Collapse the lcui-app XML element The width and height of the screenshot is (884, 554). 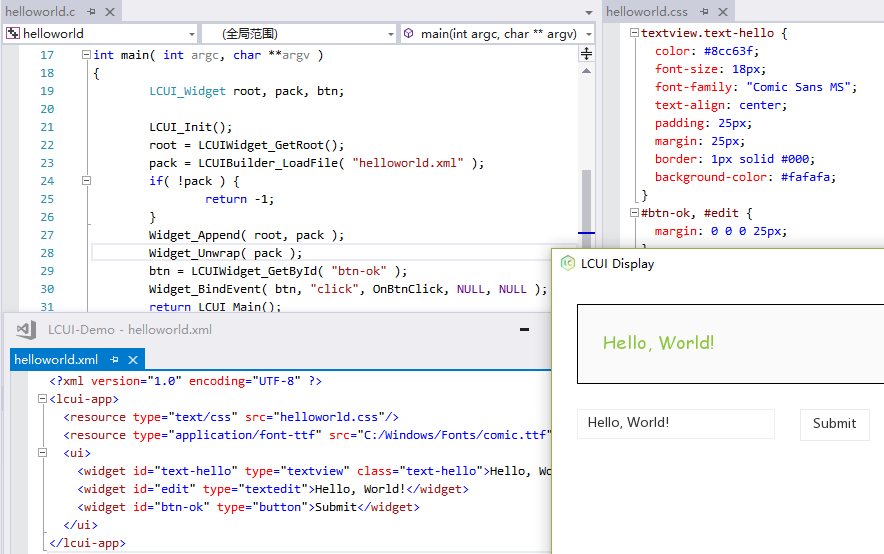tap(42, 398)
